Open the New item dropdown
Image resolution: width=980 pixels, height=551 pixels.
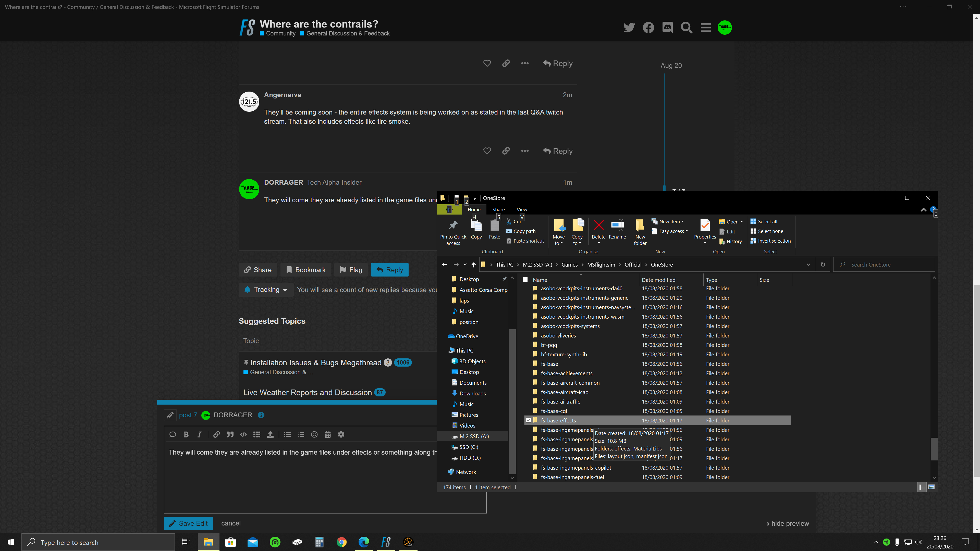[x=668, y=221]
